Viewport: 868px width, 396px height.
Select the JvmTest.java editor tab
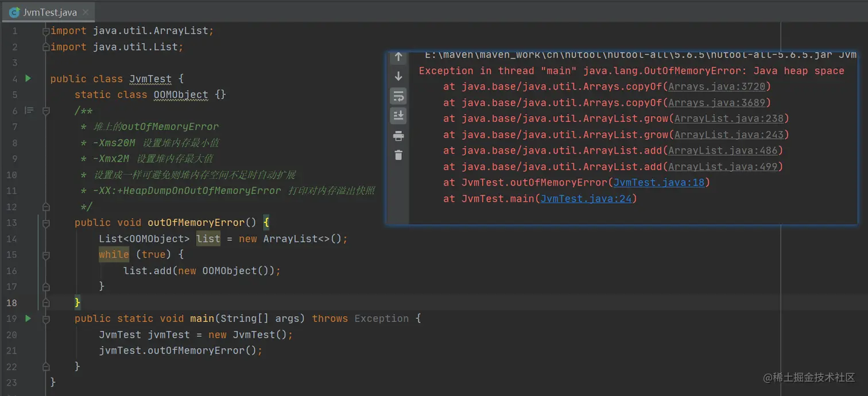[48, 12]
